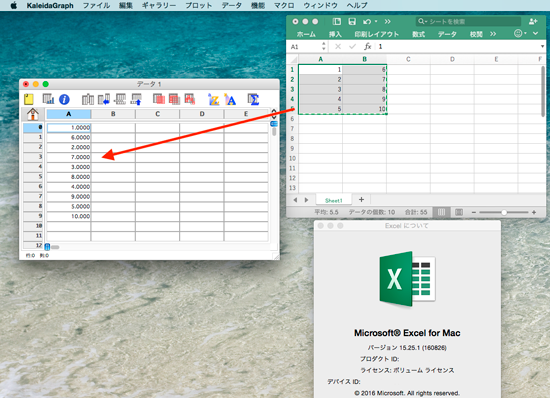The width and height of the screenshot is (550, 398).
Task: Click the ascending sort A icon
Action: click(x=230, y=100)
